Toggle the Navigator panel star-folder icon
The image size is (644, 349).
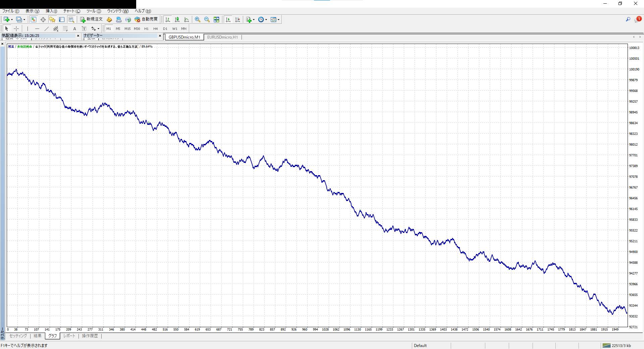click(52, 19)
